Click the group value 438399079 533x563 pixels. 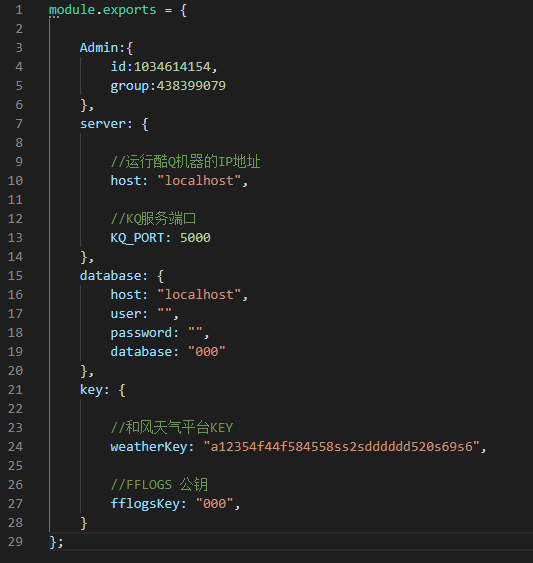coord(191,86)
